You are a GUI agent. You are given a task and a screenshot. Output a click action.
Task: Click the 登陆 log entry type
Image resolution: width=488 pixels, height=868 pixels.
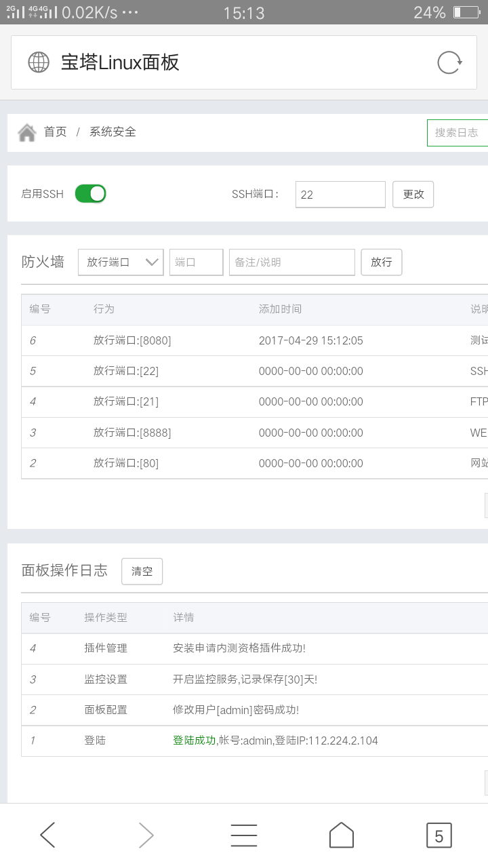95,741
